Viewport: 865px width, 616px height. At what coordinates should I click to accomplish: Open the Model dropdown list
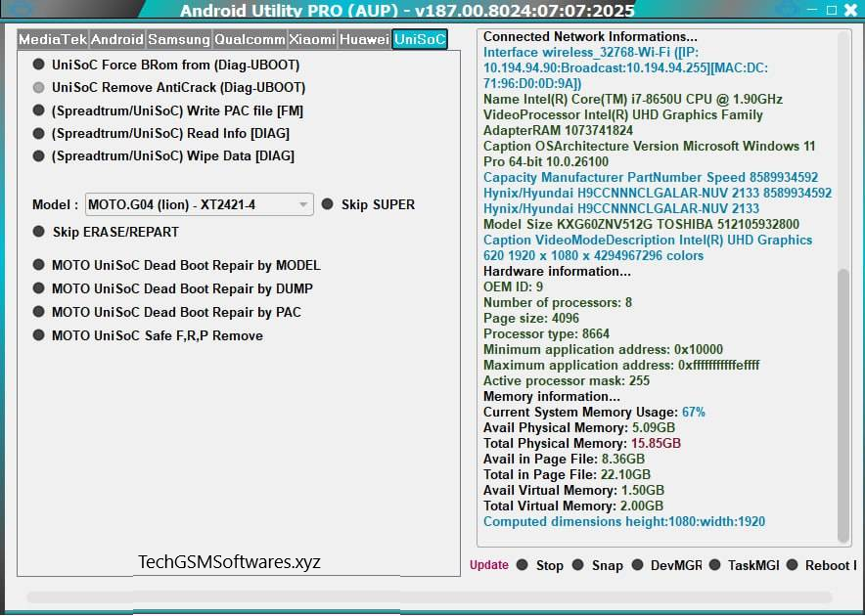point(200,204)
